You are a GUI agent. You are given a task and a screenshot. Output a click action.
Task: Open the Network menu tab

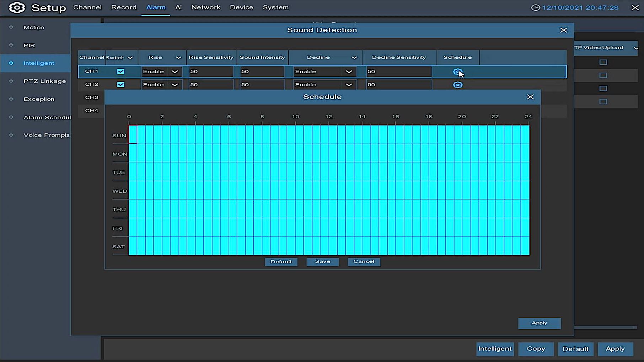[206, 7]
